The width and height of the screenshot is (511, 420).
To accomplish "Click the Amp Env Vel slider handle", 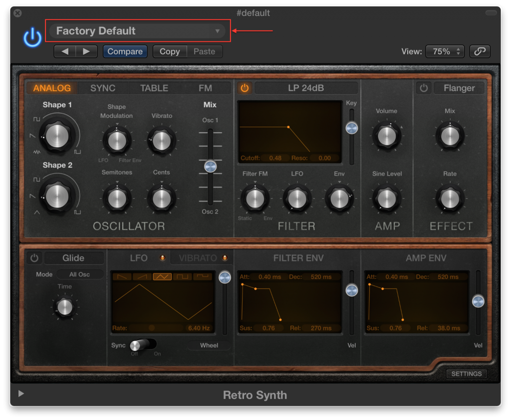I will [x=478, y=301].
